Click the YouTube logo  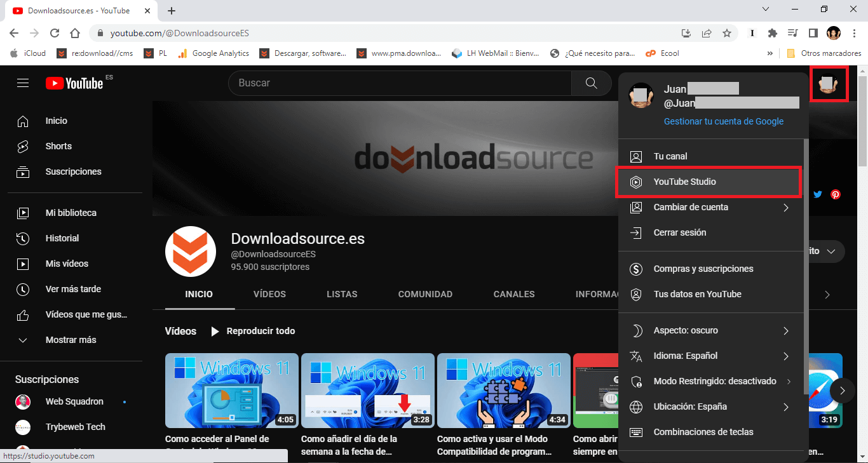point(74,83)
